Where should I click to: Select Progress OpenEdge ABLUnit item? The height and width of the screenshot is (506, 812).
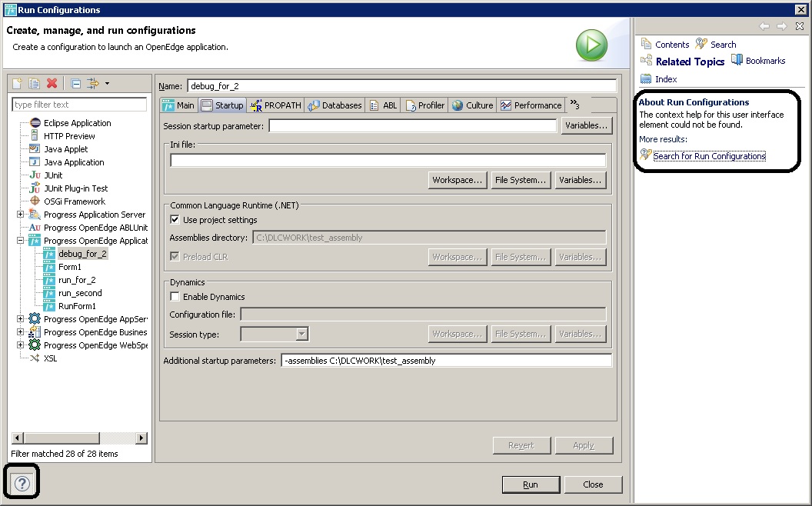click(x=96, y=228)
